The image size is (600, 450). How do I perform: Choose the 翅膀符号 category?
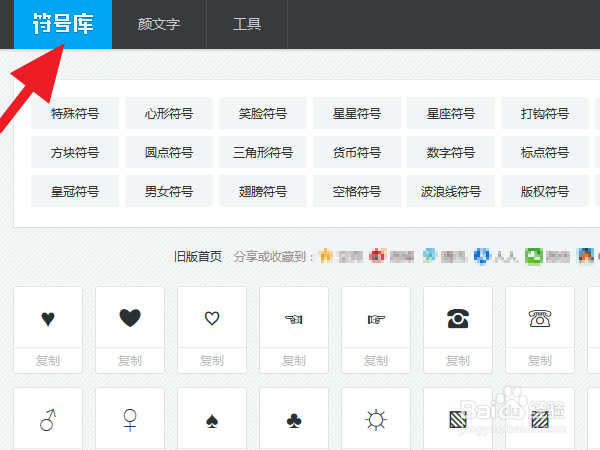tap(263, 191)
